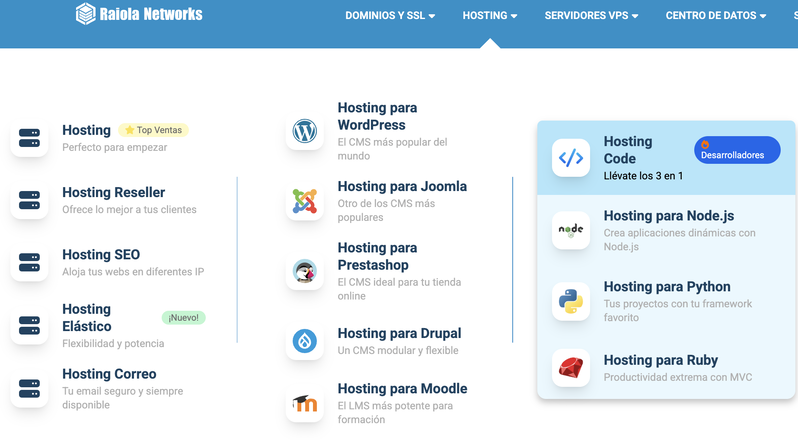The height and width of the screenshot is (440, 798).
Task: Select the Hosting Reseller server icon
Action: (30, 200)
